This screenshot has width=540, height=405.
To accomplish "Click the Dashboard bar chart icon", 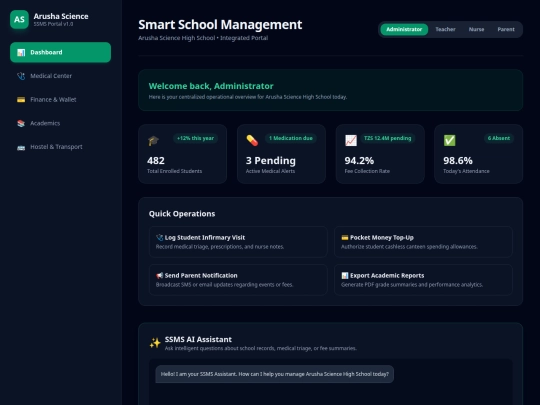I will point(21,52).
